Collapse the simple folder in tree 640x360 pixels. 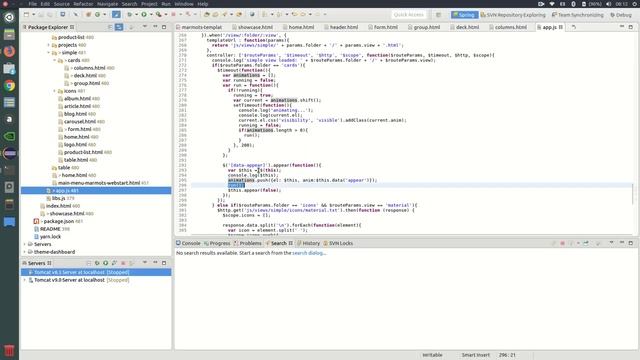[49, 53]
